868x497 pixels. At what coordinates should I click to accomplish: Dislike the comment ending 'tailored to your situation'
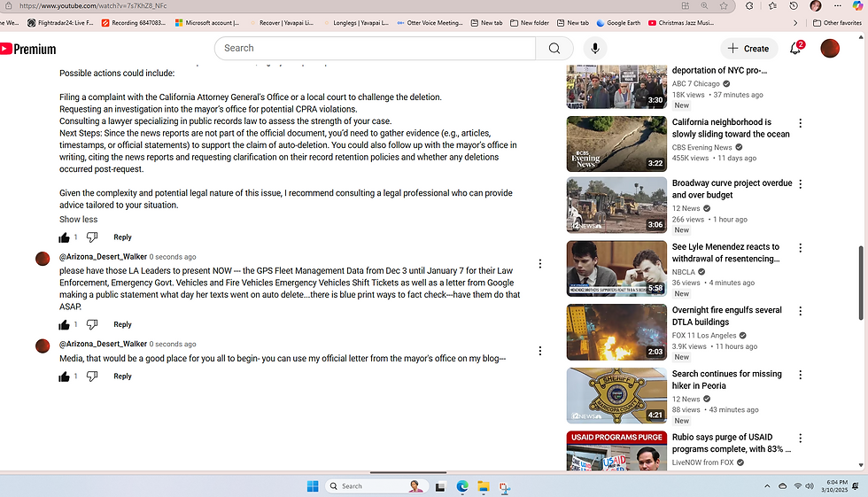[x=92, y=237]
